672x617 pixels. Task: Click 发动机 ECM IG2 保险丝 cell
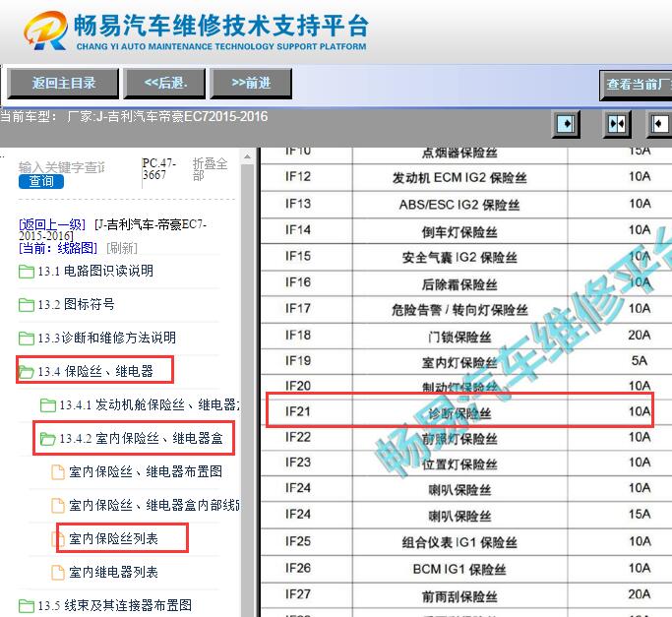point(459,178)
